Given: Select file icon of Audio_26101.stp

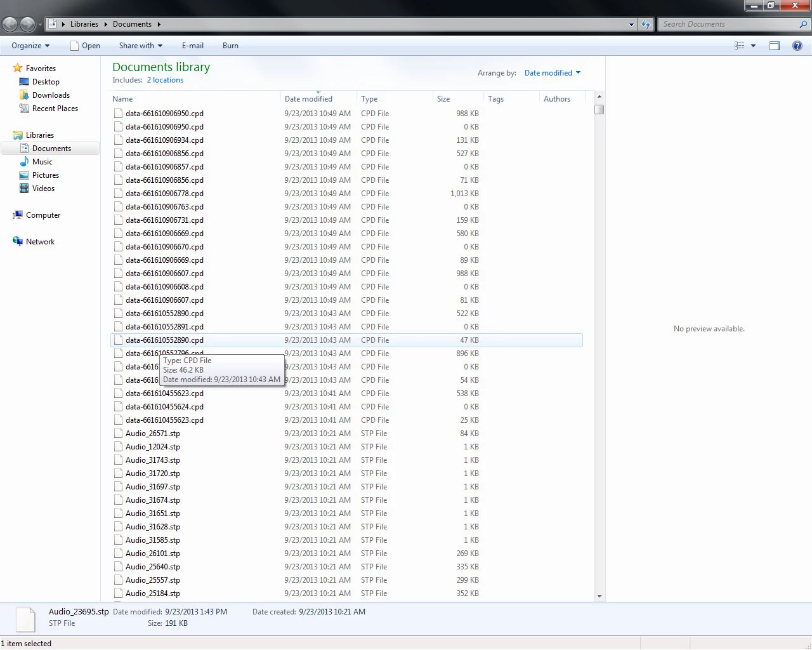Looking at the screenshot, I should click(118, 554).
